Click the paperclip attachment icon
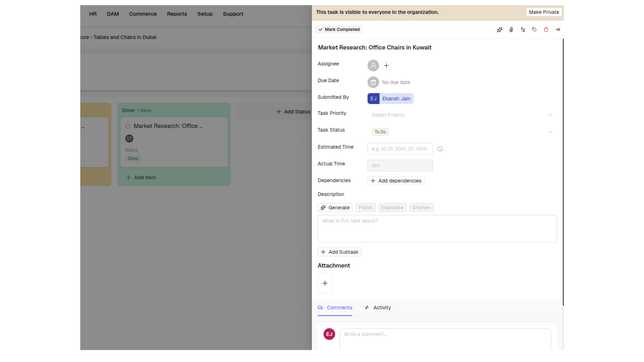644x362 pixels. tap(511, 29)
